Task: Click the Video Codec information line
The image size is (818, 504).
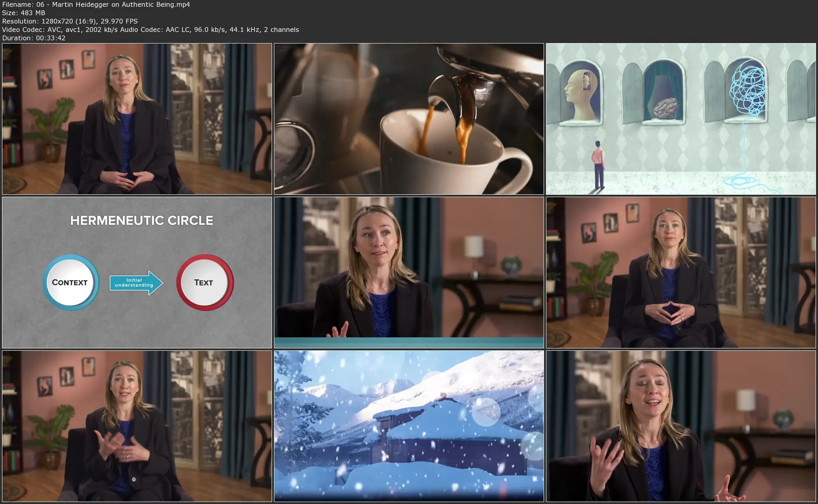Action: [x=151, y=30]
